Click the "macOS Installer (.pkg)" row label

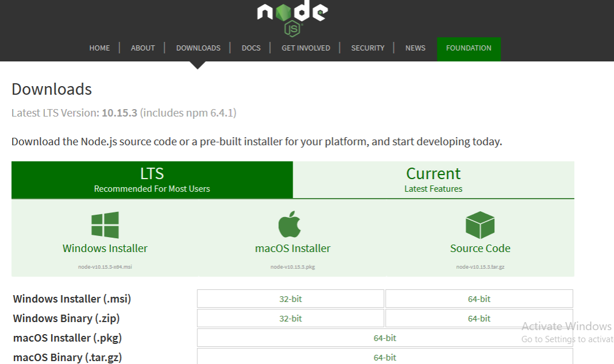pos(67,338)
